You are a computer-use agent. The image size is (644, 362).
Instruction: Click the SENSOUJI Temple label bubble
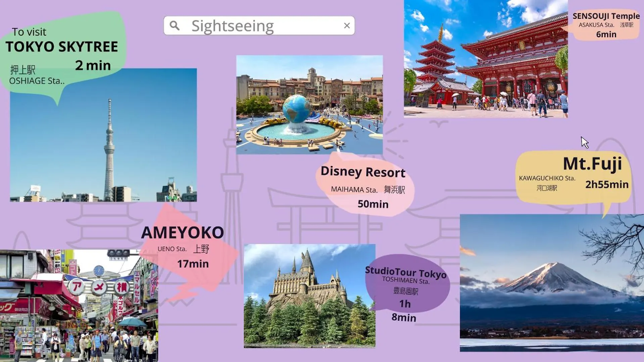click(x=606, y=25)
